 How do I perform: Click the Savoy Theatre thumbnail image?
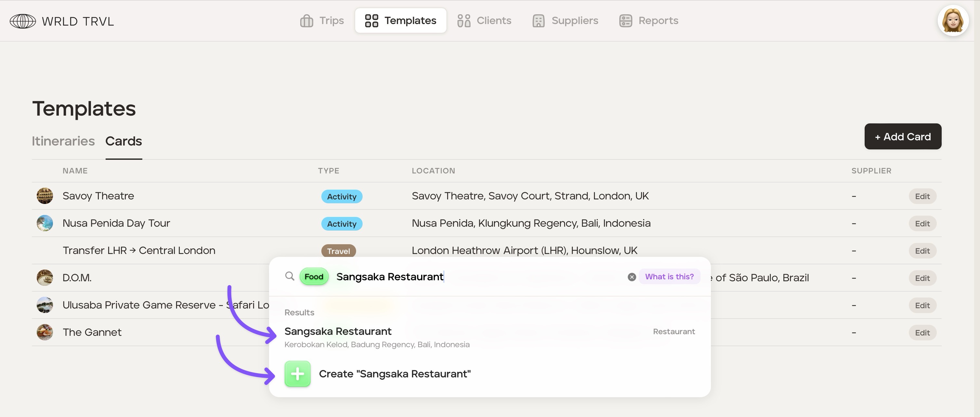coord(45,196)
